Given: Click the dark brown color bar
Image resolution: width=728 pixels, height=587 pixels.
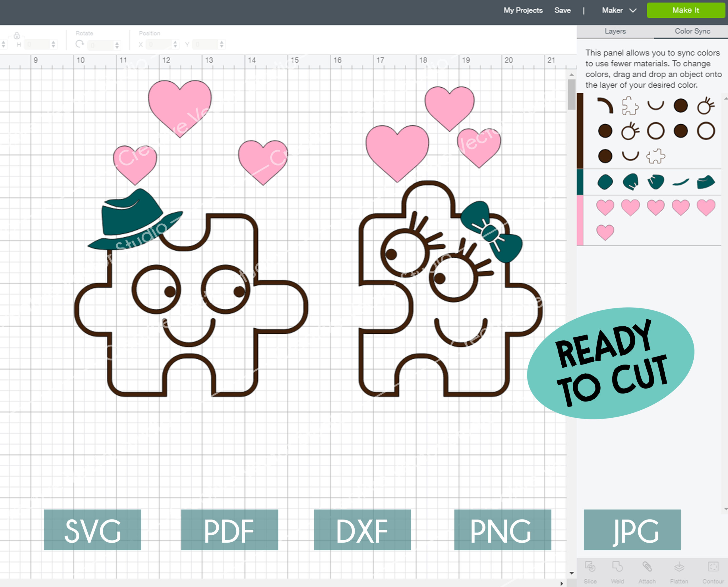Looking at the screenshot, I should pyautogui.click(x=580, y=131).
